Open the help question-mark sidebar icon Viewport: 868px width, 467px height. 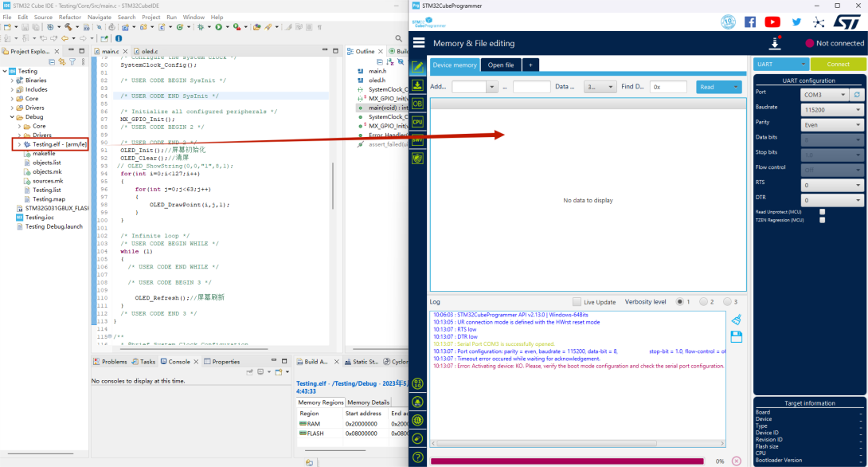(x=418, y=457)
